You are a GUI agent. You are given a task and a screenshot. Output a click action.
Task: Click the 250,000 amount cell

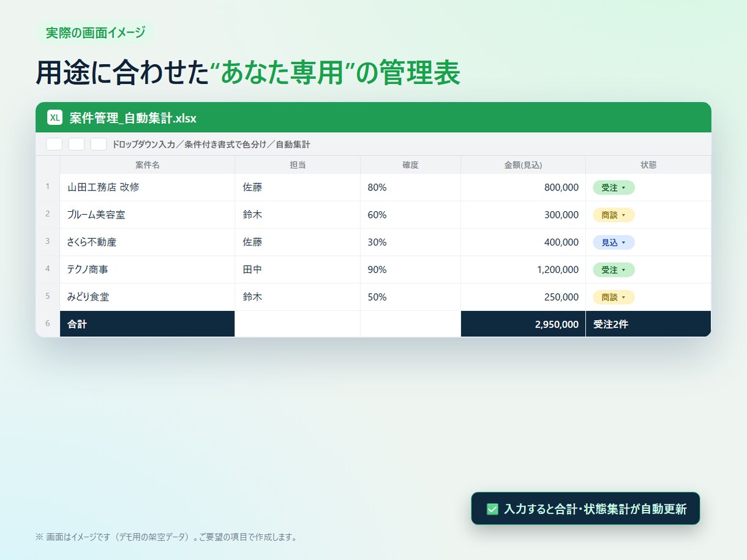pyautogui.click(x=523, y=297)
